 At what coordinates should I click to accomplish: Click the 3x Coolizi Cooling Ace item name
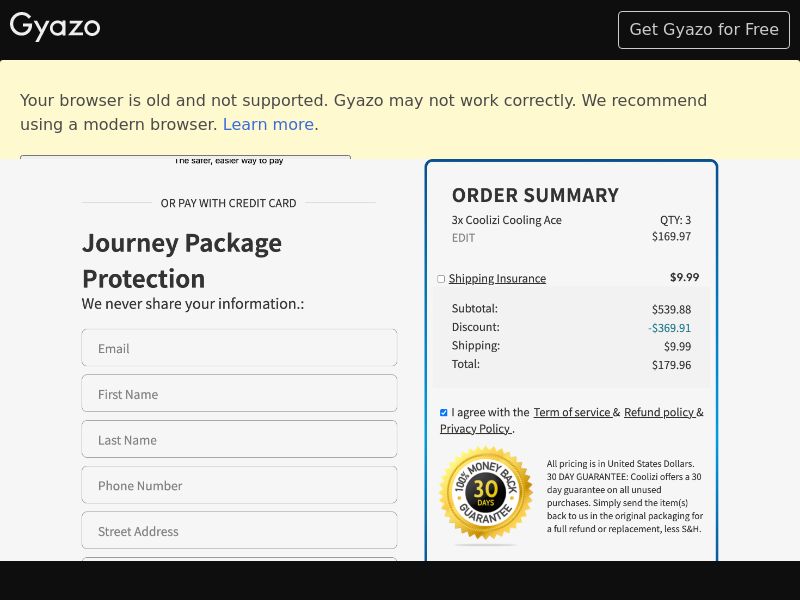click(507, 220)
